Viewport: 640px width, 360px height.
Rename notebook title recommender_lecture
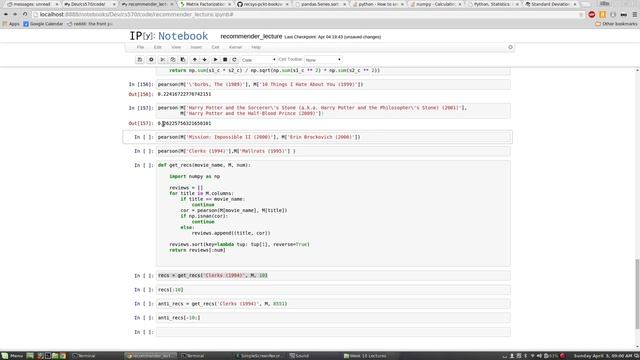251,36
